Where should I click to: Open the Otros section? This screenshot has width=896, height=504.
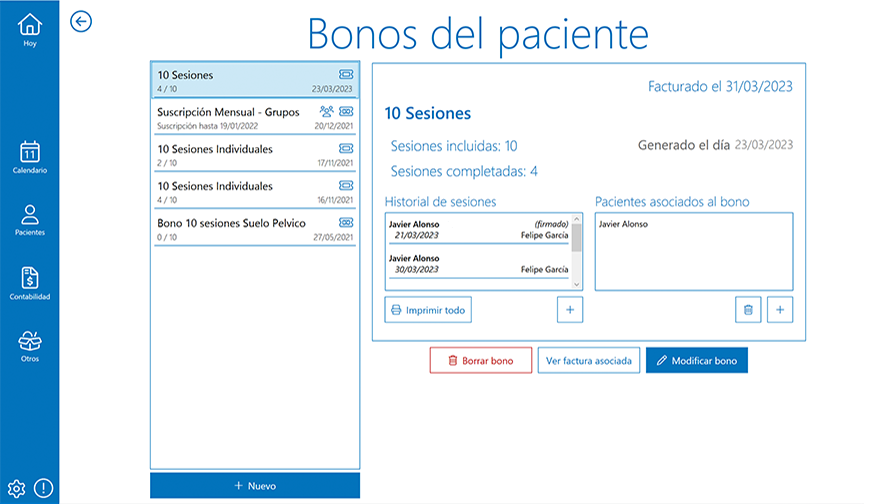pos(30,346)
